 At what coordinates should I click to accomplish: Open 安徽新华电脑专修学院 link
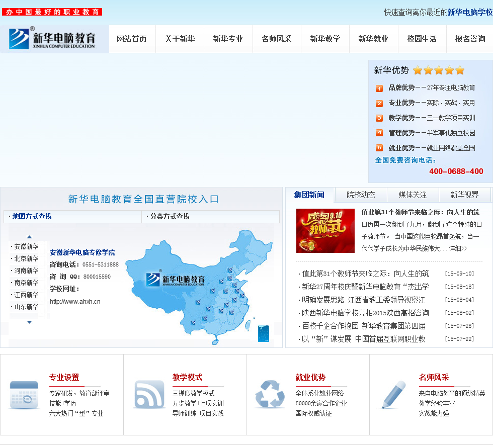(x=82, y=252)
